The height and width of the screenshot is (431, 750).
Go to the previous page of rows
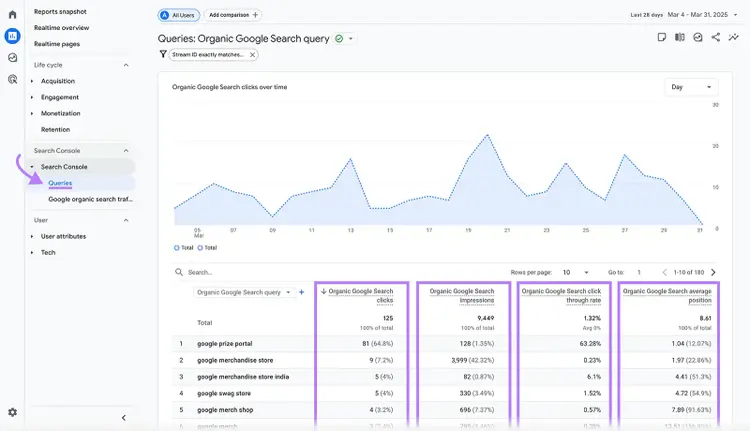tap(664, 272)
